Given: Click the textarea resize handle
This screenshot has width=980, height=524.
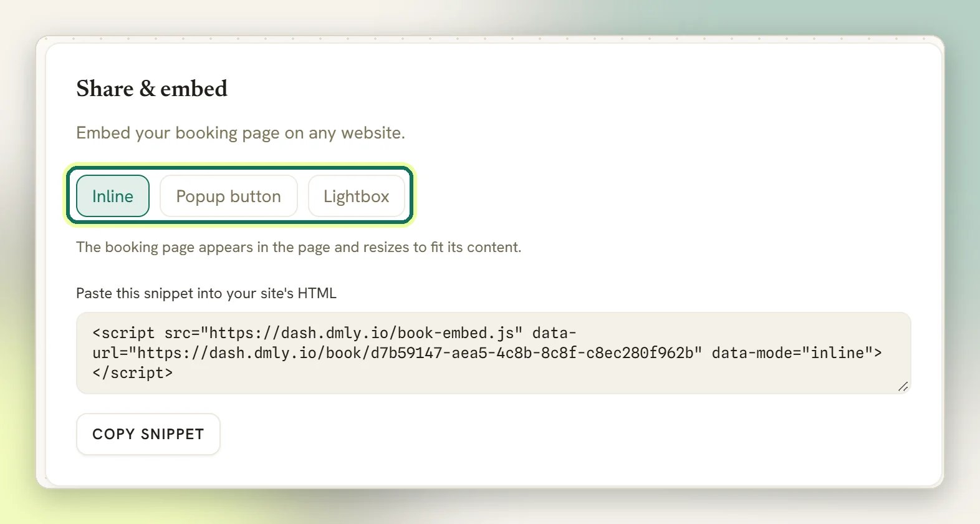Looking at the screenshot, I should click(903, 387).
